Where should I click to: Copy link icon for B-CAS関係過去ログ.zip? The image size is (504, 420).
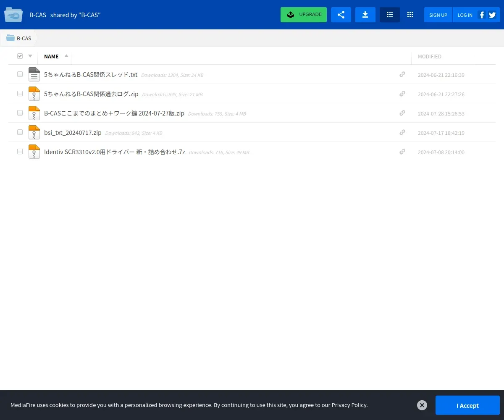click(x=402, y=94)
